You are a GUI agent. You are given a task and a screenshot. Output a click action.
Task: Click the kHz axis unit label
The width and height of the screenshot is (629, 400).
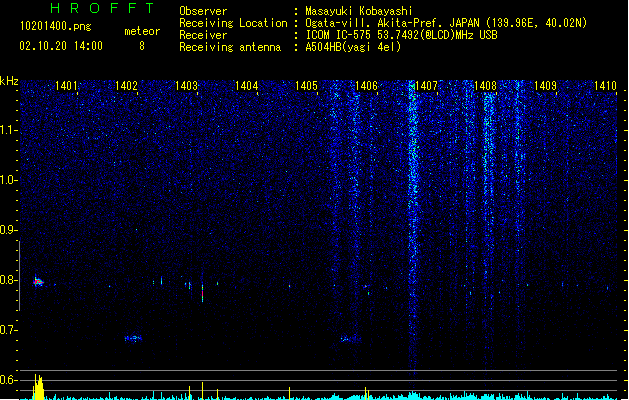pyautogui.click(x=9, y=81)
